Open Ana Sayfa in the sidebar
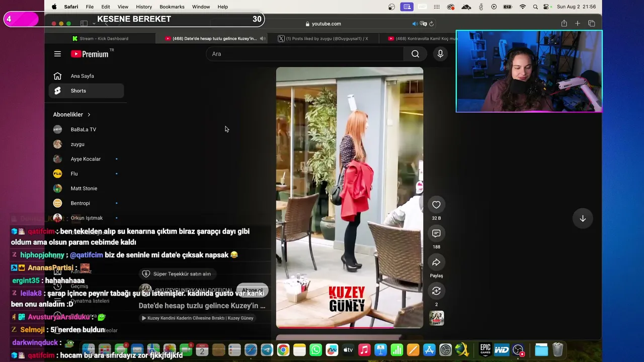This screenshot has width=644, height=362. point(87,76)
